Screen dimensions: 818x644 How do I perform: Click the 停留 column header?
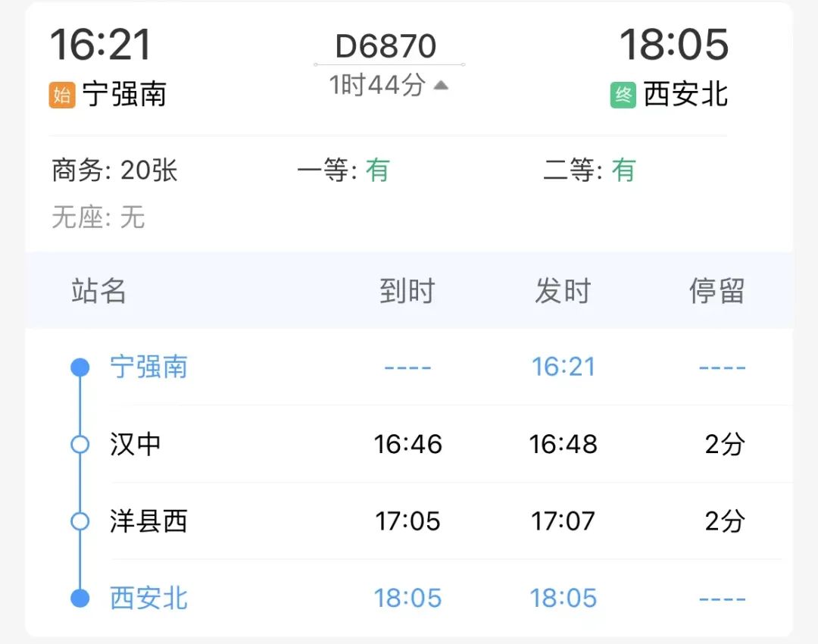tap(717, 291)
